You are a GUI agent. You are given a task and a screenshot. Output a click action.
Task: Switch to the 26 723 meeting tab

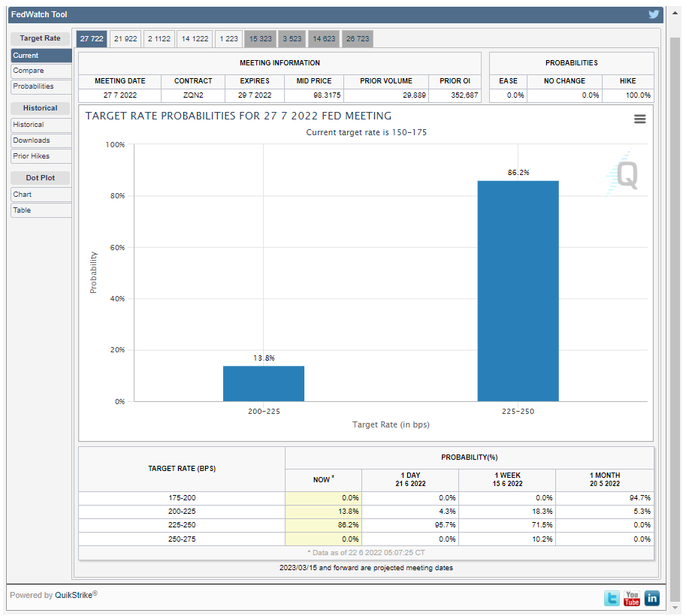click(x=357, y=39)
